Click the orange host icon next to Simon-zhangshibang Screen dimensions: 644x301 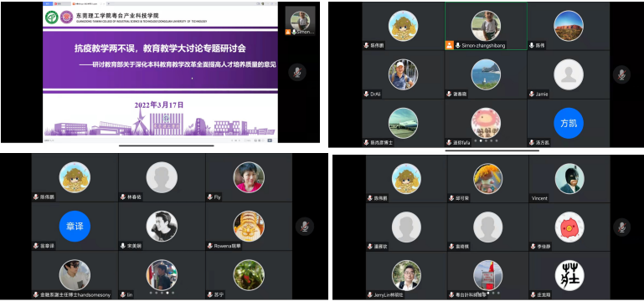pyautogui.click(x=450, y=45)
